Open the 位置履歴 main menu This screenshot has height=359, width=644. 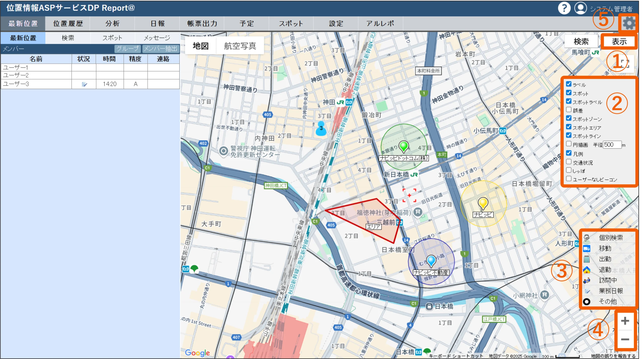click(68, 24)
